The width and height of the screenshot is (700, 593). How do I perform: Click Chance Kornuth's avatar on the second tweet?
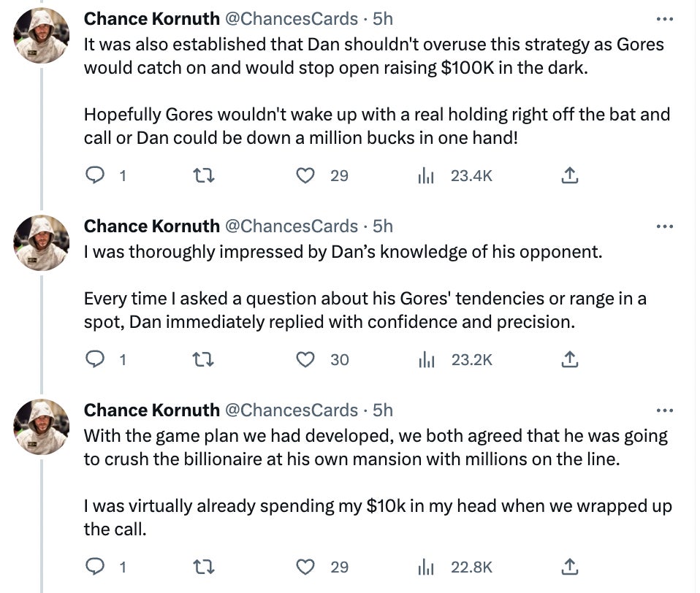[x=42, y=243]
